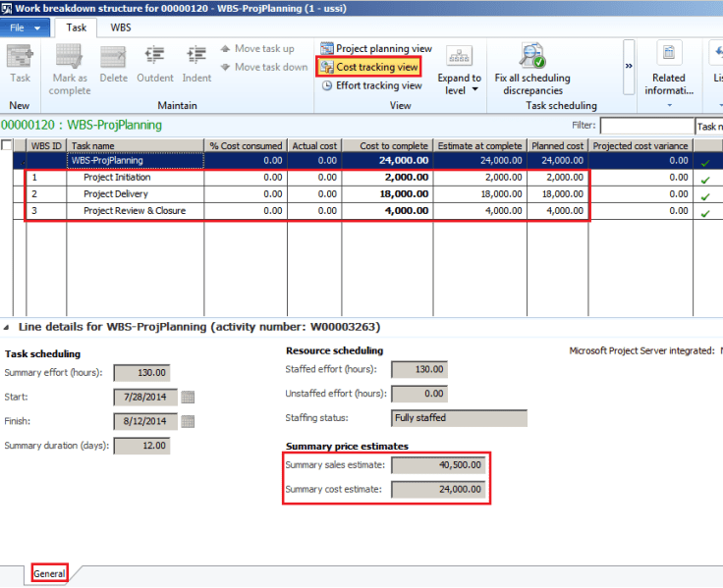
Task: Switch to the WBS ribbon tab
Action: coord(121,27)
